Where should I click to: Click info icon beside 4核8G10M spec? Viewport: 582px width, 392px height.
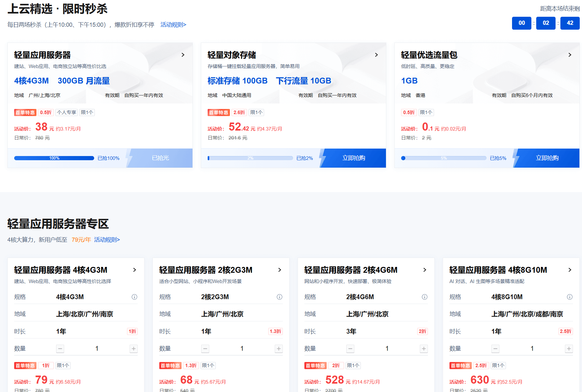tap(570, 297)
